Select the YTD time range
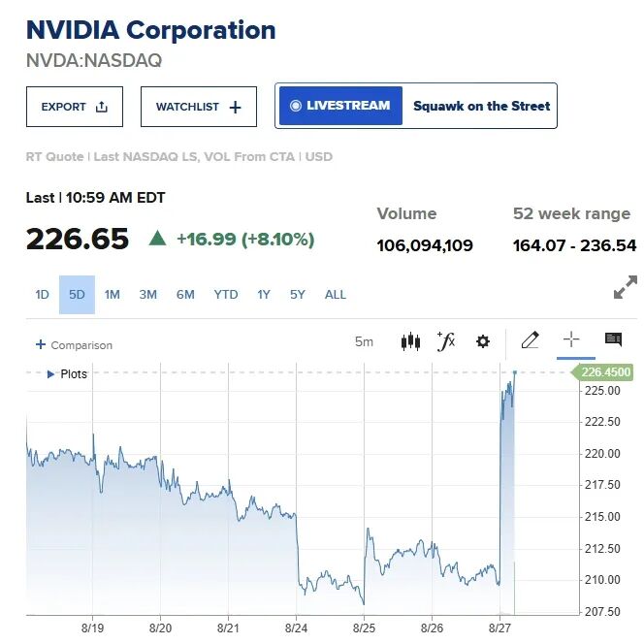This screenshot has width=644, height=644. (225, 295)
